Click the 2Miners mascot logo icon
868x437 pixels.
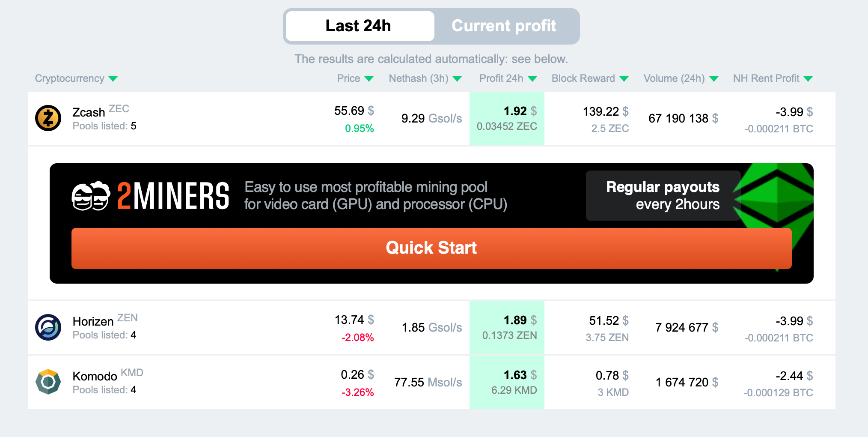coord(90,196)
